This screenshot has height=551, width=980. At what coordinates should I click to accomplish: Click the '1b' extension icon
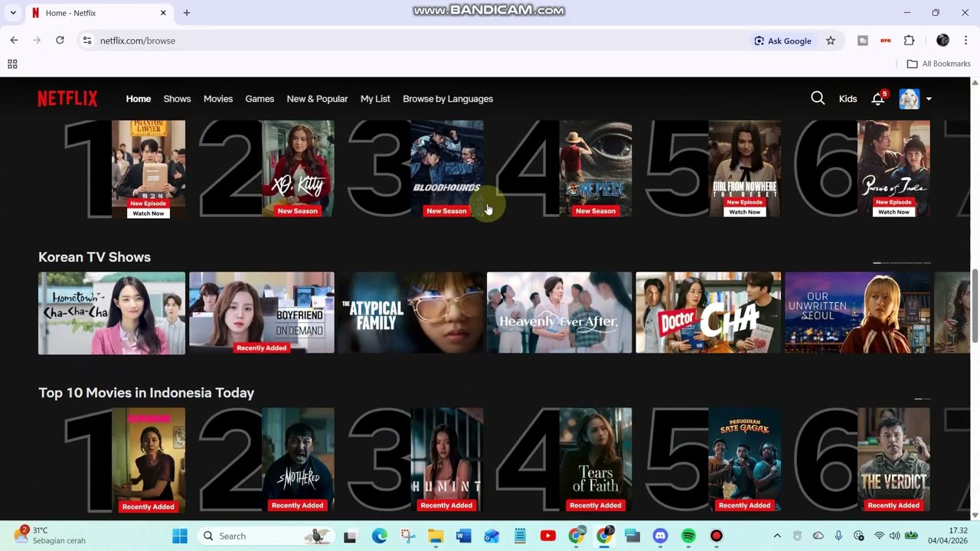click(863, 41)
